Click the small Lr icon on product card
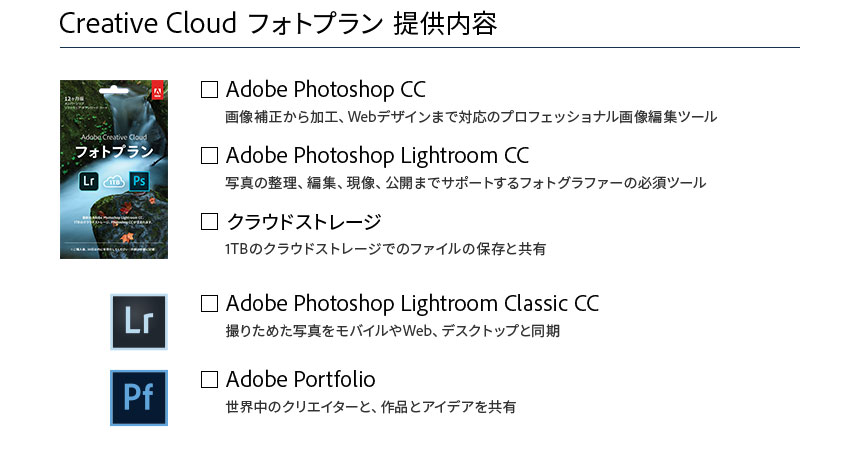860x460 pixels. pos(87,181)
